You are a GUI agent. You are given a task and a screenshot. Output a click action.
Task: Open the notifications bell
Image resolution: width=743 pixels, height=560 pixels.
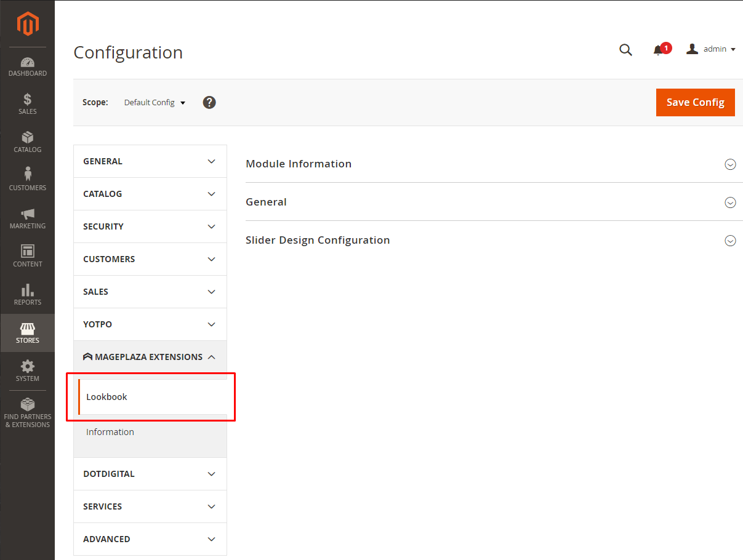pos(658,50)
